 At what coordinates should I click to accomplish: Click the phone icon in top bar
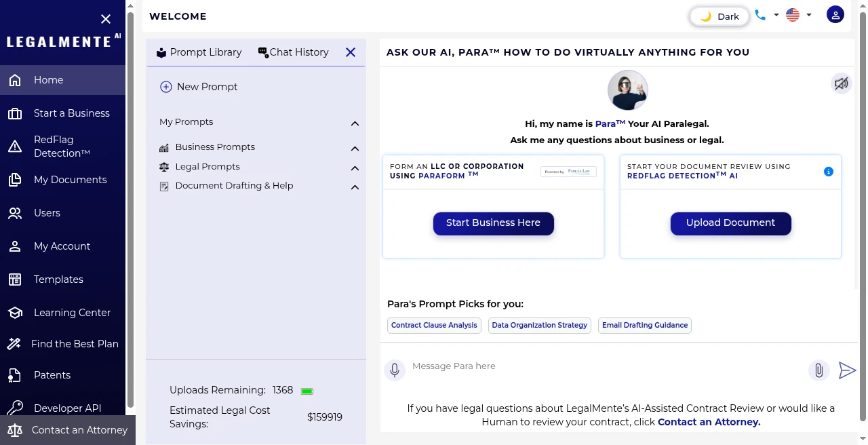click(x=760, y=15)
